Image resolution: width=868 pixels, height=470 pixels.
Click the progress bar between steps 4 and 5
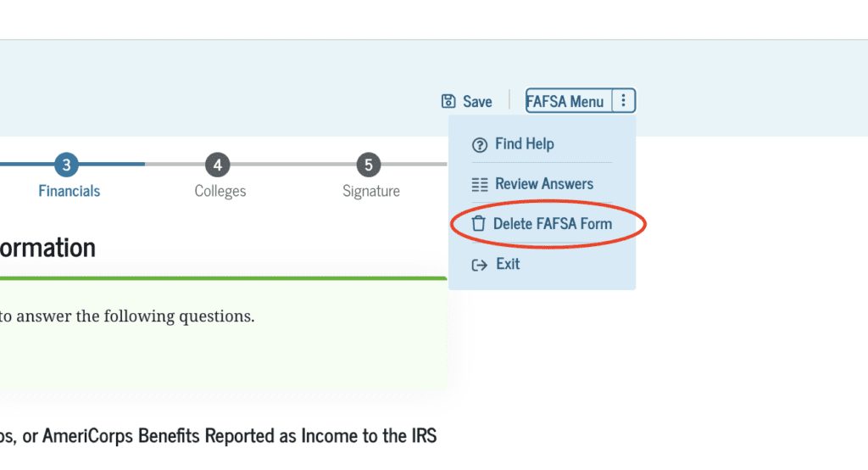pos(293,165)
